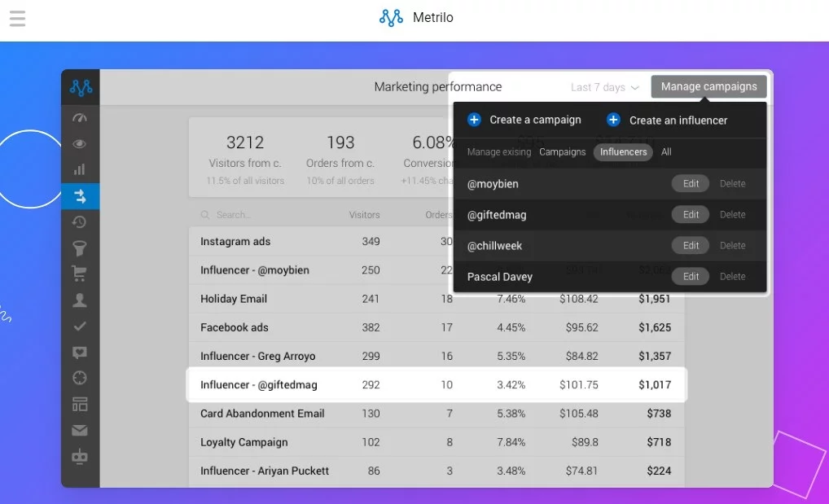Screen dimensions: 829x504
Task: Select the Influencers filter tab
Action: [623, 151]
